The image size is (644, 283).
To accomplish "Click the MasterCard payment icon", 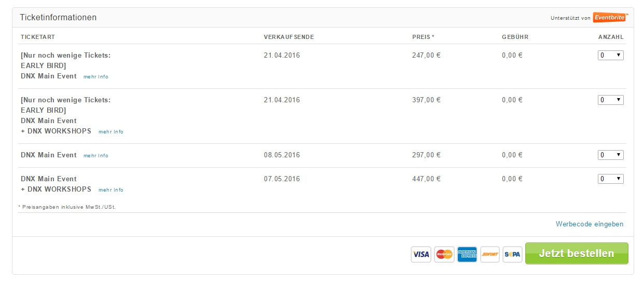I will pyautogui.click(x=444, y=254).
